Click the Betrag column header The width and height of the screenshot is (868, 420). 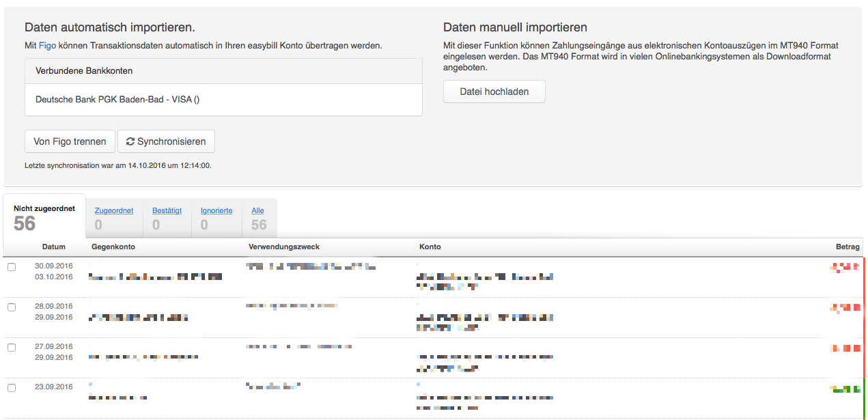[848, 247]
